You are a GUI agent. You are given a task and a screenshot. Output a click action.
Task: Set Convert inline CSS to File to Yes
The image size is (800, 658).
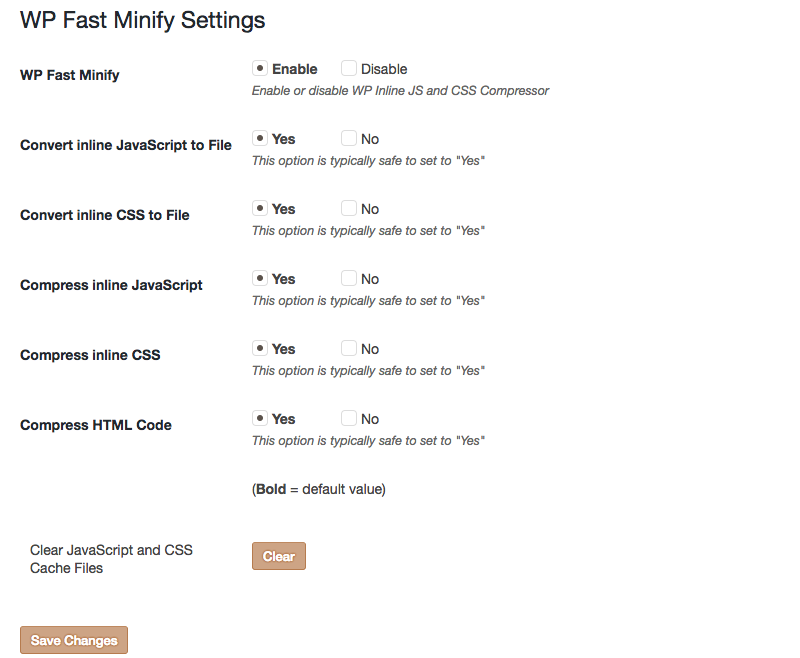pyautogui.click(x=260, y=208)
